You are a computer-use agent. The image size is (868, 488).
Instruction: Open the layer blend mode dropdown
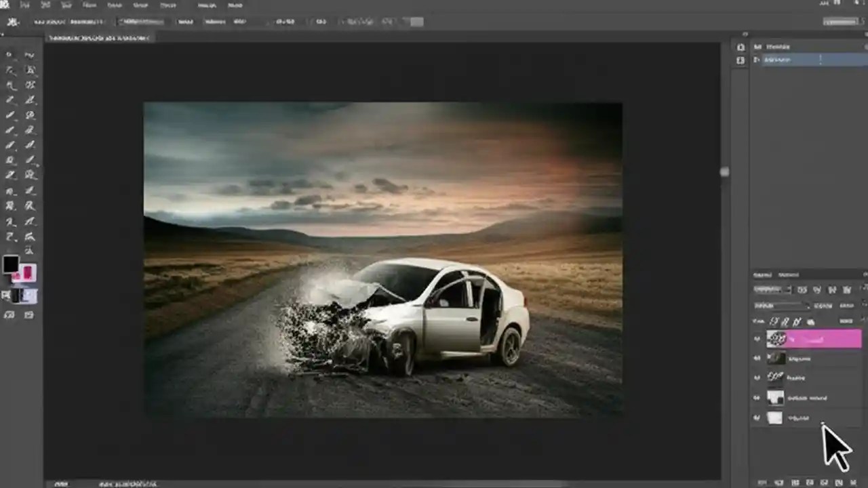[773, 289]
